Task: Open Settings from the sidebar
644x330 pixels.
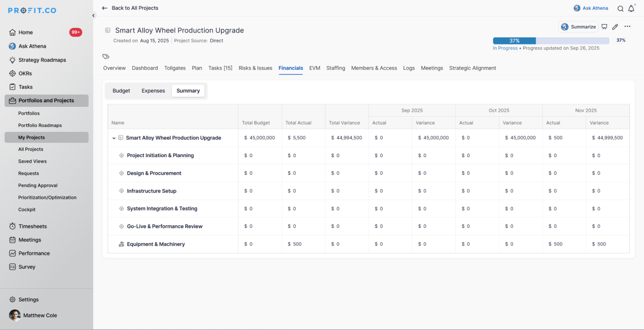Action: (28, 299)
